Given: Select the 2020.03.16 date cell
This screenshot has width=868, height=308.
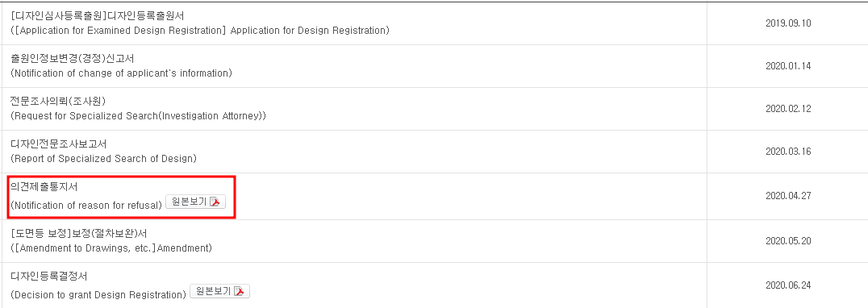Looking at the screenshot, I should tap(788, 152).
